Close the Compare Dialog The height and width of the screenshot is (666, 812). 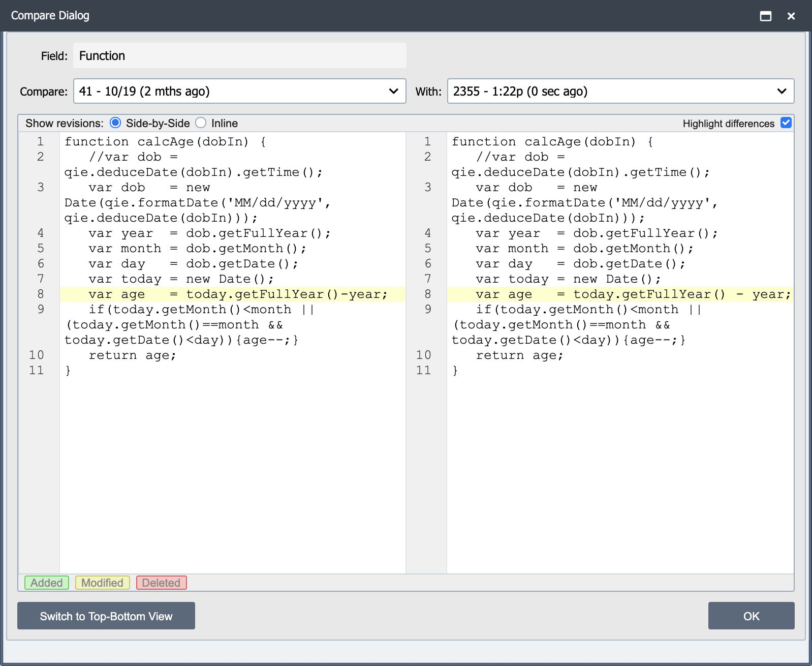[x=791, y=16]
